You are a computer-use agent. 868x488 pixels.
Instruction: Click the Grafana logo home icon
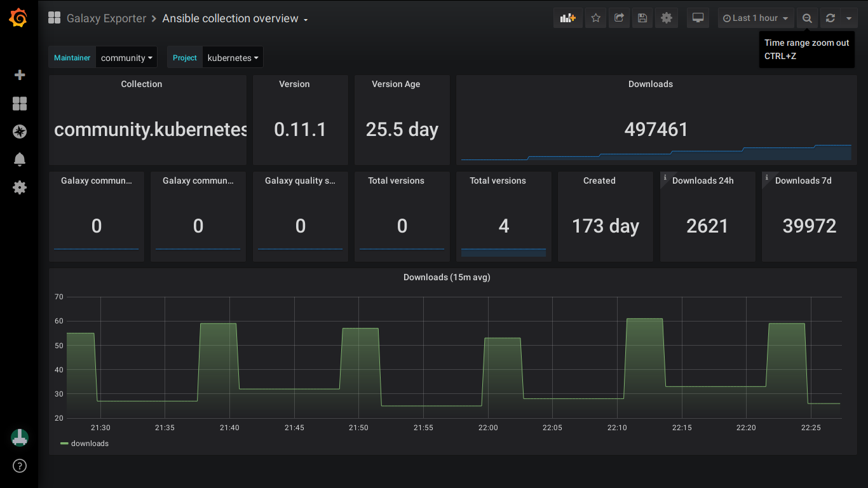[x=18, y=18]
